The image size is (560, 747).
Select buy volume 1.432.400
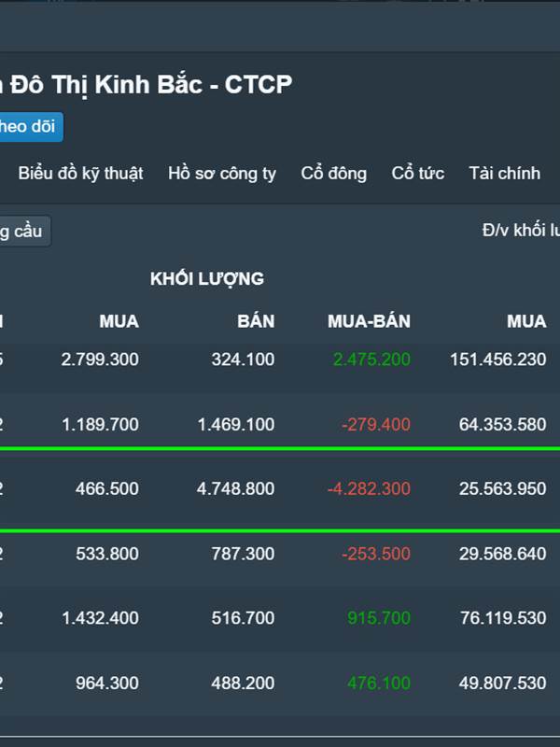click(100, 618)
